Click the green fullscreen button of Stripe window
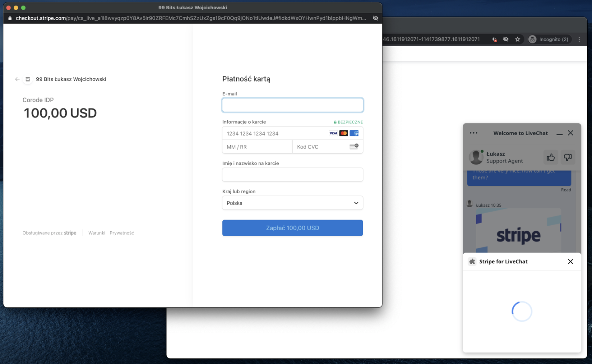 23,8
